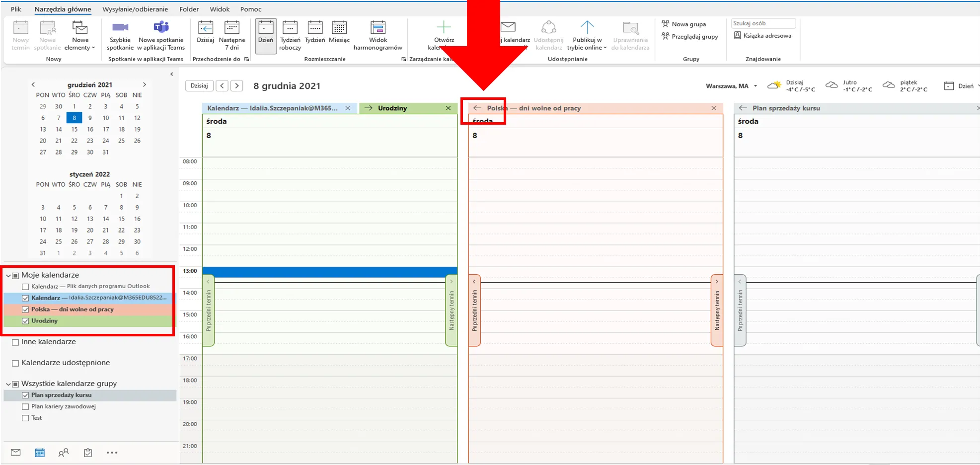
Task: Go to next month in mini calendar
Action: pyautogui.click(x=145, y=84)
